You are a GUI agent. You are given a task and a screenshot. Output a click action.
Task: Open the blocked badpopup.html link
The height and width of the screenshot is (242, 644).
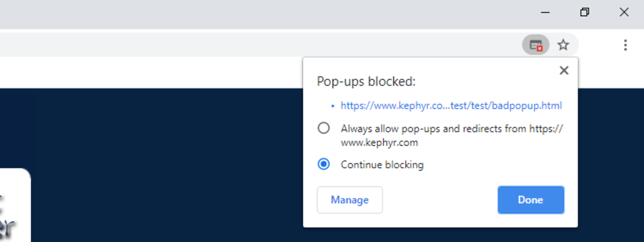coord(451,106)
